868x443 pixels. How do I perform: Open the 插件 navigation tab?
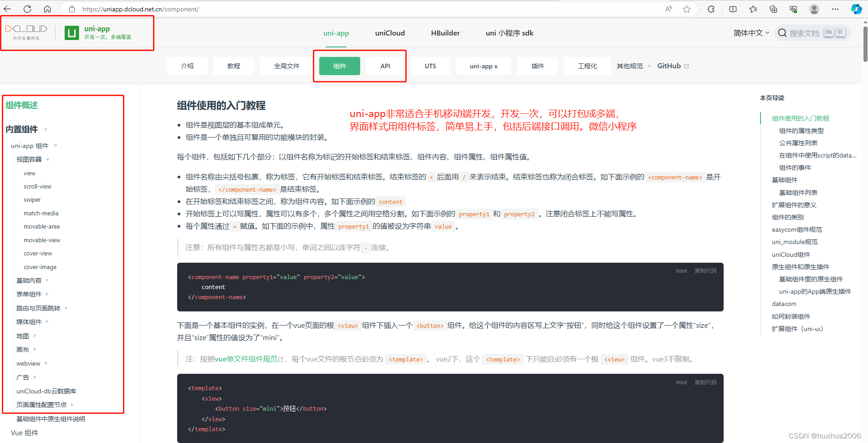click(x=538, y=66)
